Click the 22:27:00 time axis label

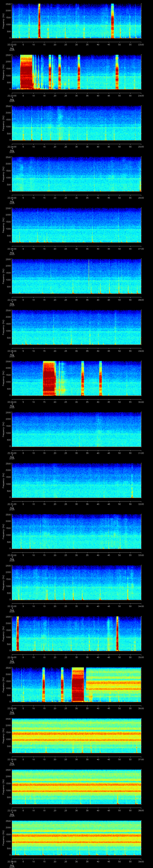[12, 300]
